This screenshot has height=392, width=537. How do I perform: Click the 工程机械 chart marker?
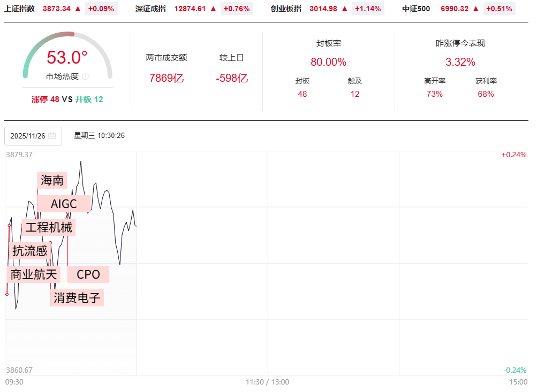point(48,227)
